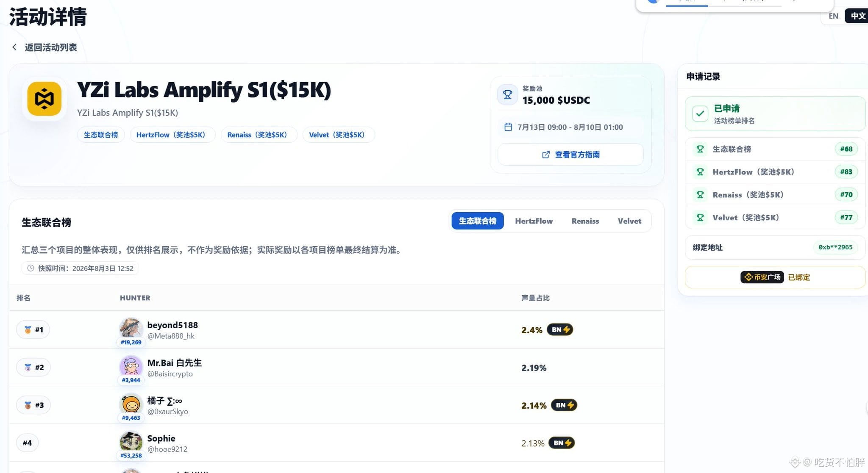Switch to the HertzFlow leaderboard tab

[x=534, y=221]
